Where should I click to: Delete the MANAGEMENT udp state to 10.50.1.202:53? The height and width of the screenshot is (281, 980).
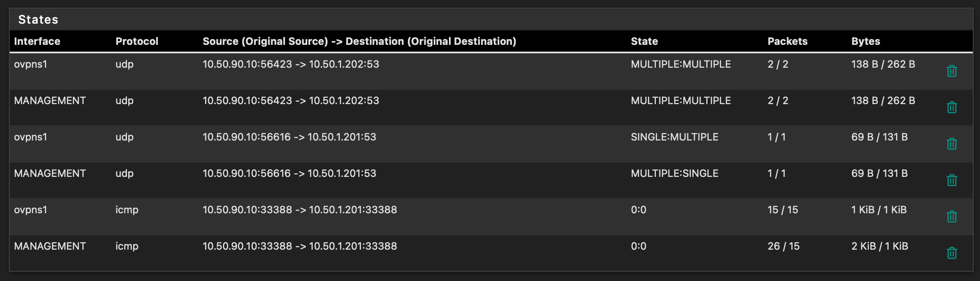952,107
